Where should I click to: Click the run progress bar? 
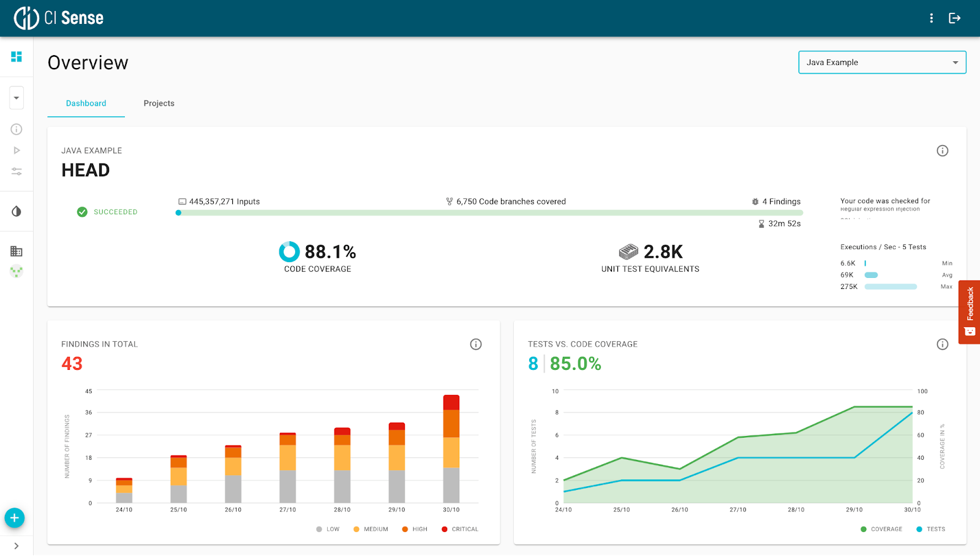pos(490,213)
